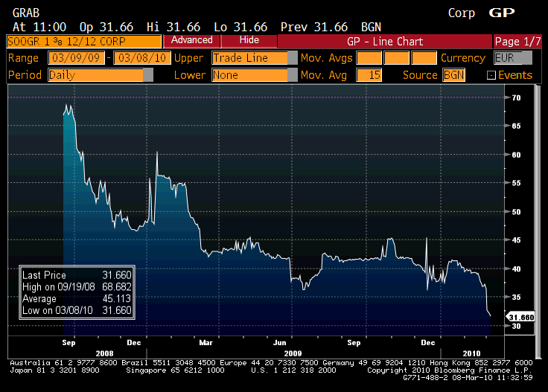Toggle the Events checkbox

[x=491, y=75]
